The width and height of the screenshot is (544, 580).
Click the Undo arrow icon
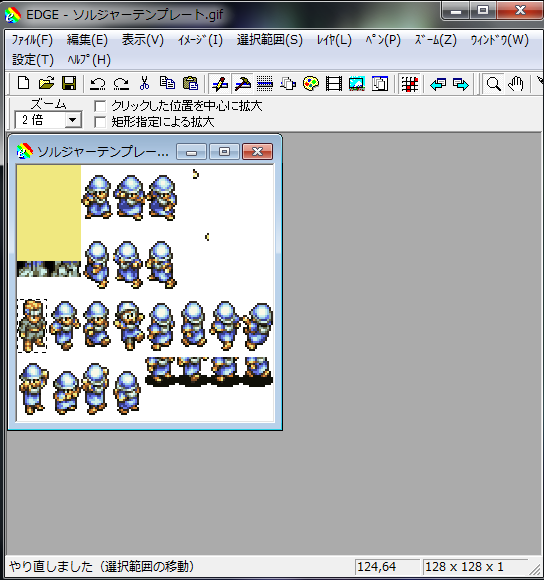pos(98,84)
